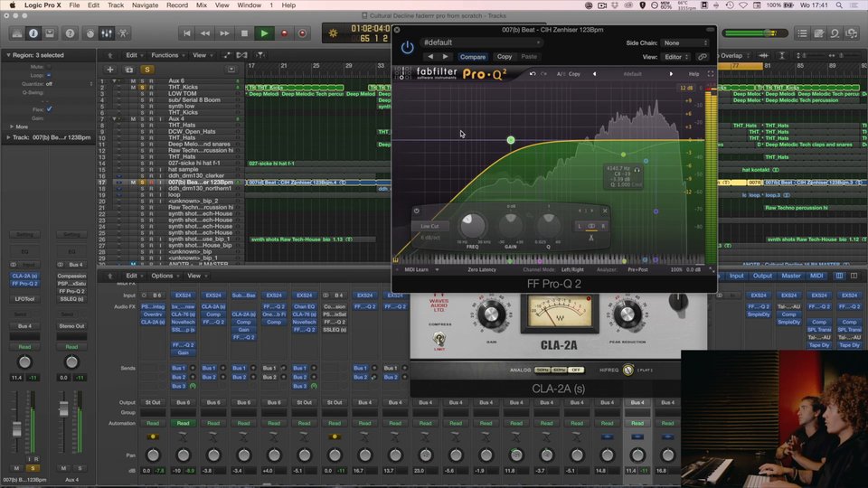Click the Duplicate Track button
Screen dimensions: 868x488
[x=129, y=70]
